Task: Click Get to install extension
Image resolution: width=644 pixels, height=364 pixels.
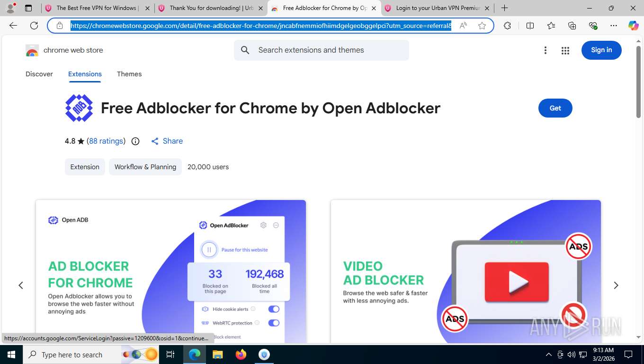Action: click(555, 108)
